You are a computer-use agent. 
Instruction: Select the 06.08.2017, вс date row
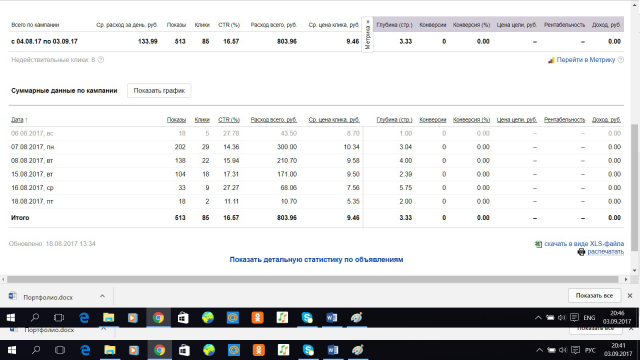316,133
